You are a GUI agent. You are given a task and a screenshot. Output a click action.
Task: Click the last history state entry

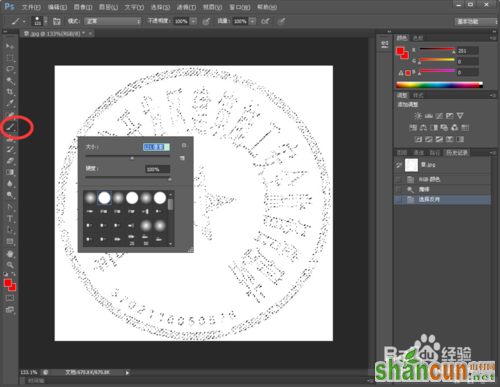click(x=442, y=199)
